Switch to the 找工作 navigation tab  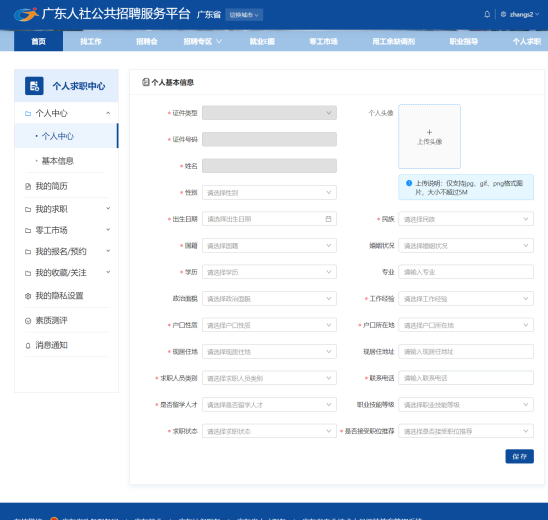(x=91, y=41)
